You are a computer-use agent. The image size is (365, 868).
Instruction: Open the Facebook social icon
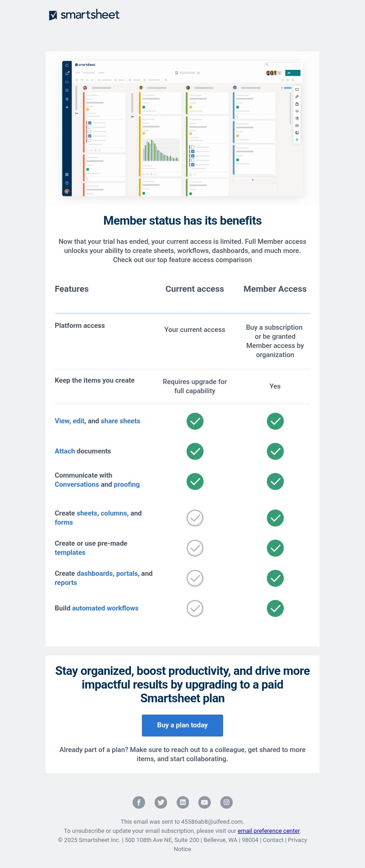point(139,802)
